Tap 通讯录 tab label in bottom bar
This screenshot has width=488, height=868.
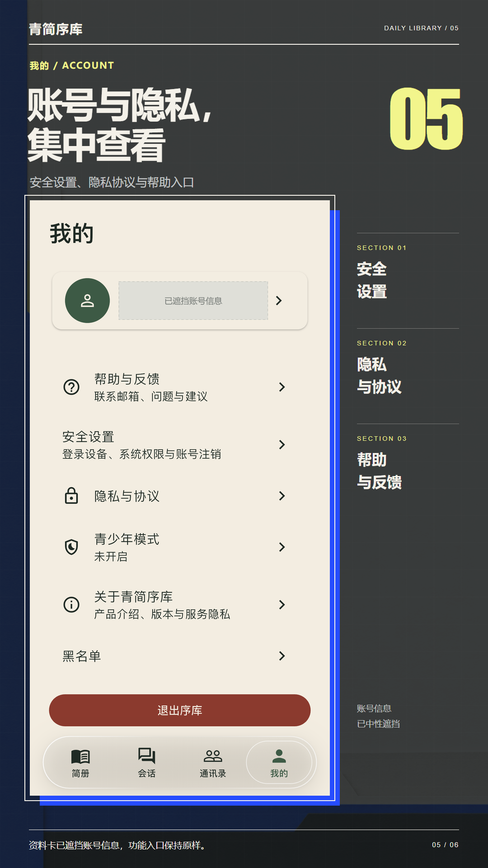point(213,774)
